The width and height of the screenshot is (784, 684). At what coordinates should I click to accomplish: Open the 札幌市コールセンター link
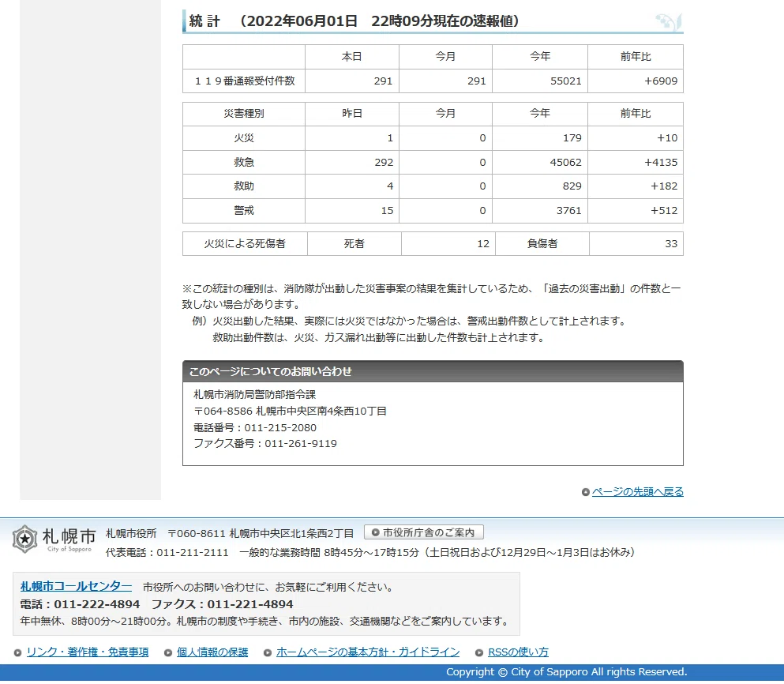point(76,586)
